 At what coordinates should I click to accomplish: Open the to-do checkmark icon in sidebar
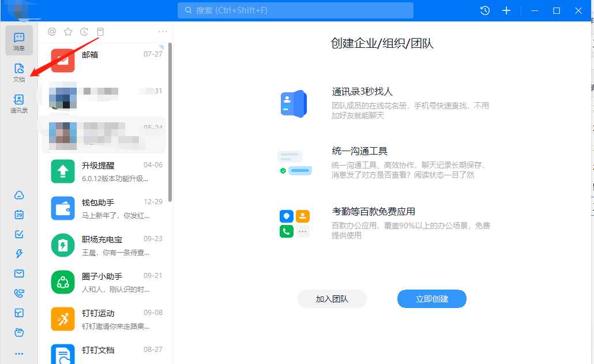tap(19, 234)
